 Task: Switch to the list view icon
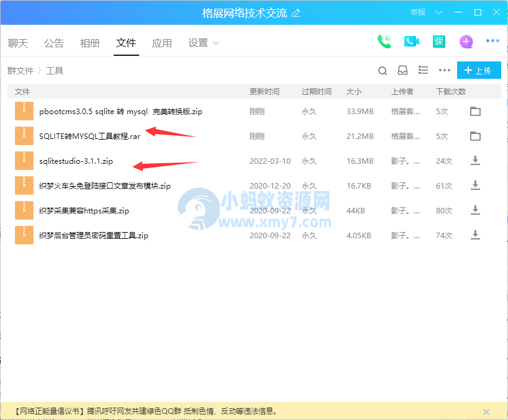[x=423, y=70]
